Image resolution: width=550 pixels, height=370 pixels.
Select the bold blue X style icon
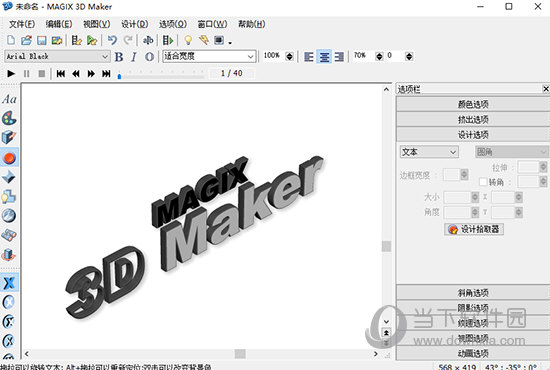click(9, 283)
